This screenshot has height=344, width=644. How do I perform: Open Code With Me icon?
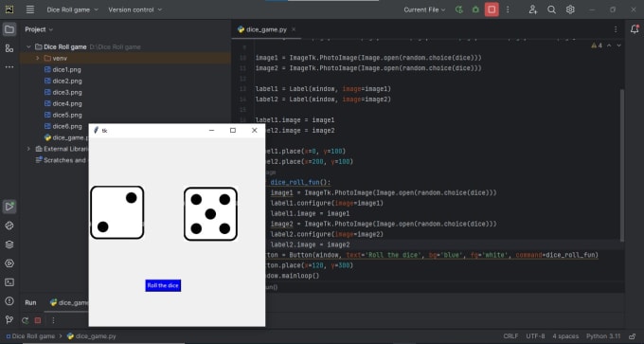coord(532,9)
